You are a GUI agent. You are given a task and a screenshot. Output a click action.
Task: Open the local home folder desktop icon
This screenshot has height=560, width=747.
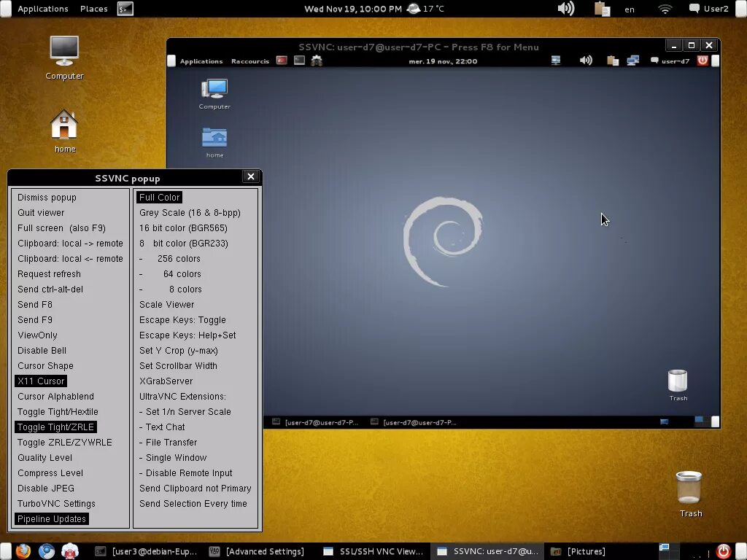click(65, 131)
